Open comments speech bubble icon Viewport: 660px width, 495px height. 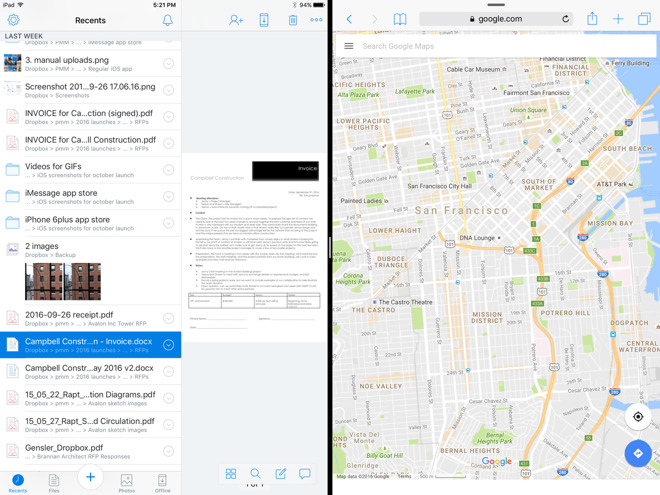tap(305, 474)
